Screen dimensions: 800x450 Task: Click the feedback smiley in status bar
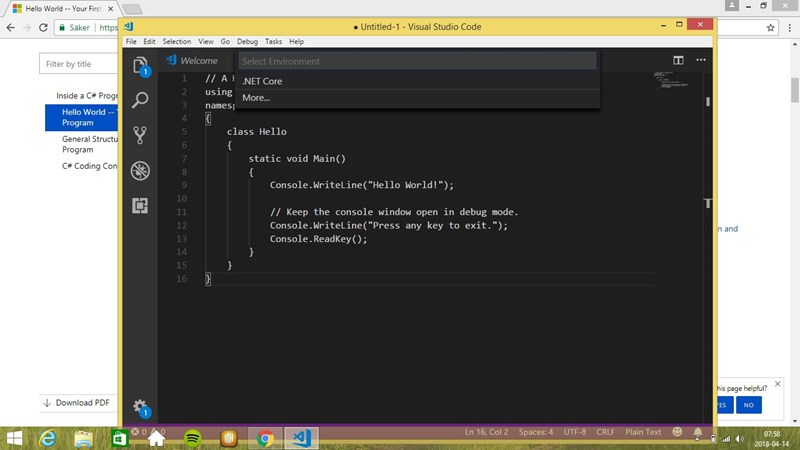pos(677,432)
